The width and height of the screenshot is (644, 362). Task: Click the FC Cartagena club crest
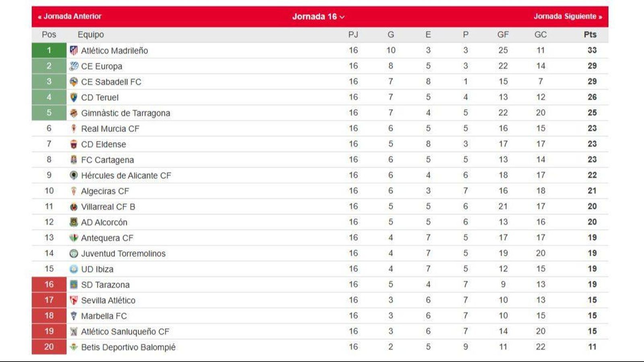click(x=74, y=160)
